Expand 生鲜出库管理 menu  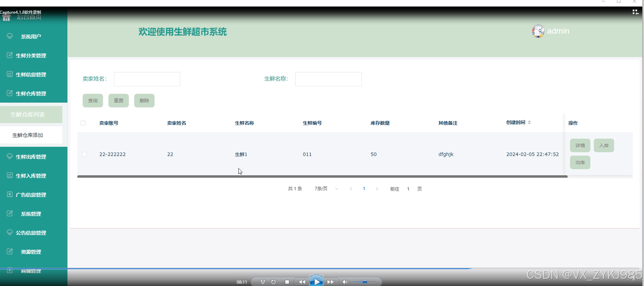pyautogui.click(x=34, y=157)
